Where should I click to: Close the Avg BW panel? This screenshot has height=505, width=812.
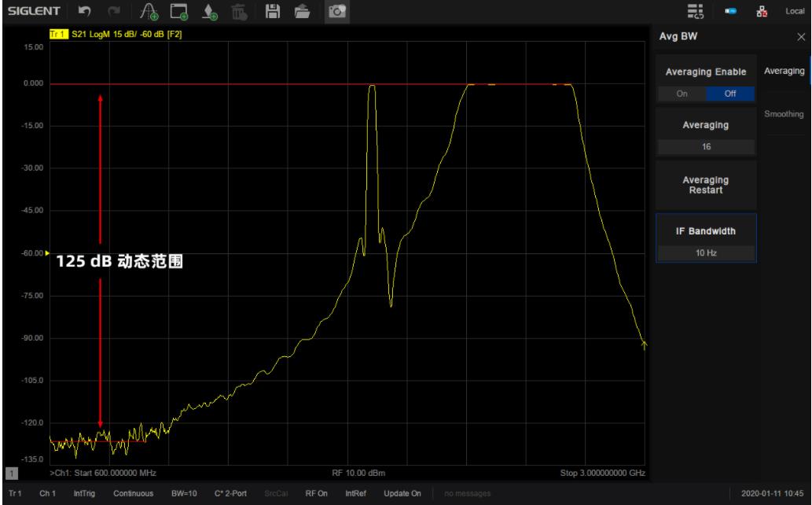click(x=801, y=37)
